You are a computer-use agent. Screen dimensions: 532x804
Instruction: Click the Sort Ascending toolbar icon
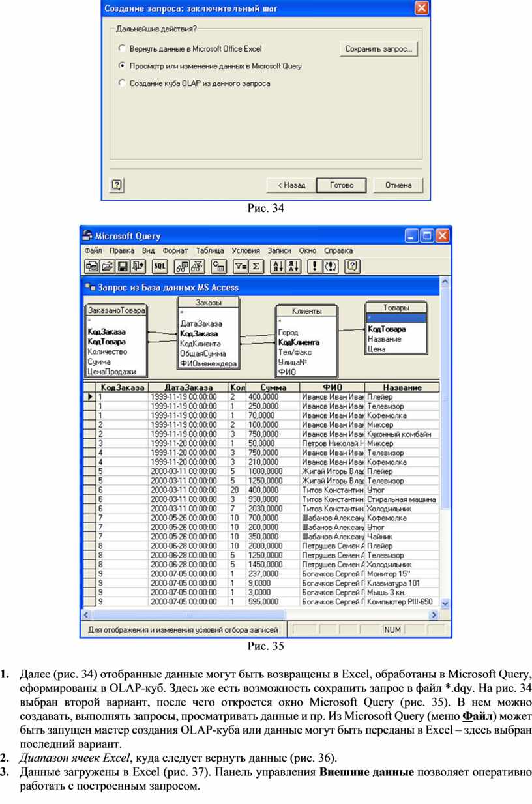click(x=278, y=266)
